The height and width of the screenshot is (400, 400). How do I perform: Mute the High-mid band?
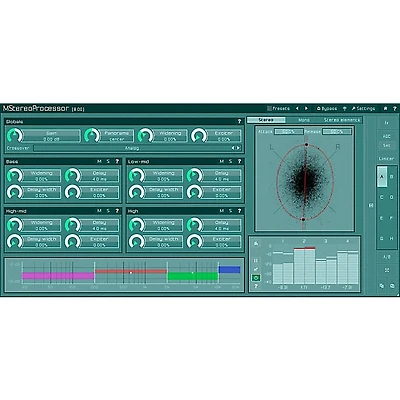click(99, 211)
